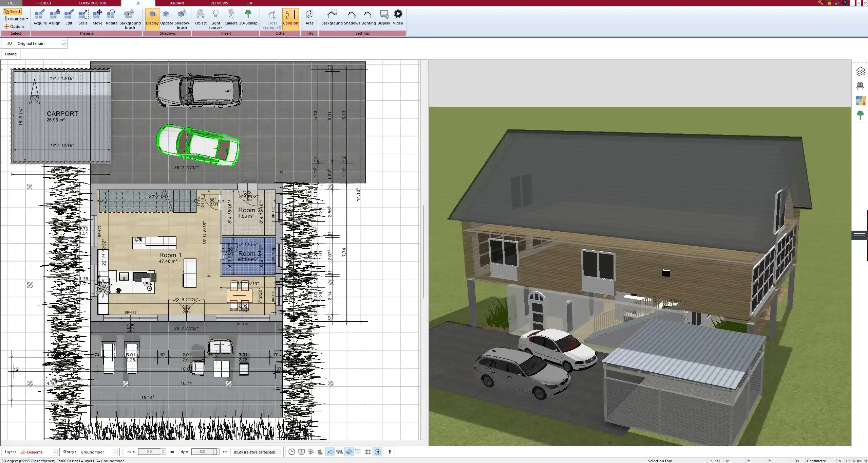This screenshot has height=463, width=868.
Task: Select the green highlighted car in plan
Action: tap(198, 145)
